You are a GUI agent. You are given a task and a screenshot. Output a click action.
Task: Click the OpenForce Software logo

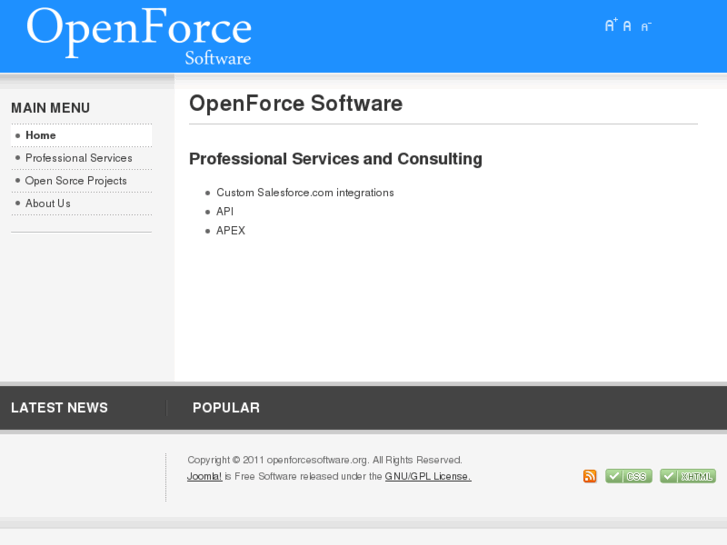tap(139, 36)
